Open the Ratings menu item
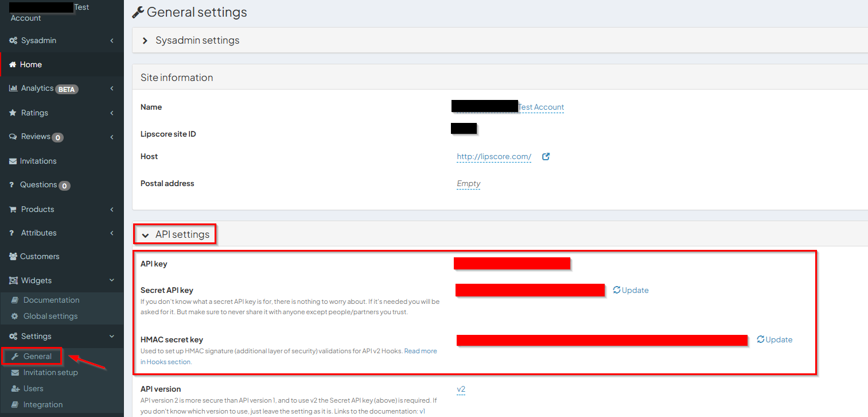Viewport: 868px width, 417px height. pos(34,113)
